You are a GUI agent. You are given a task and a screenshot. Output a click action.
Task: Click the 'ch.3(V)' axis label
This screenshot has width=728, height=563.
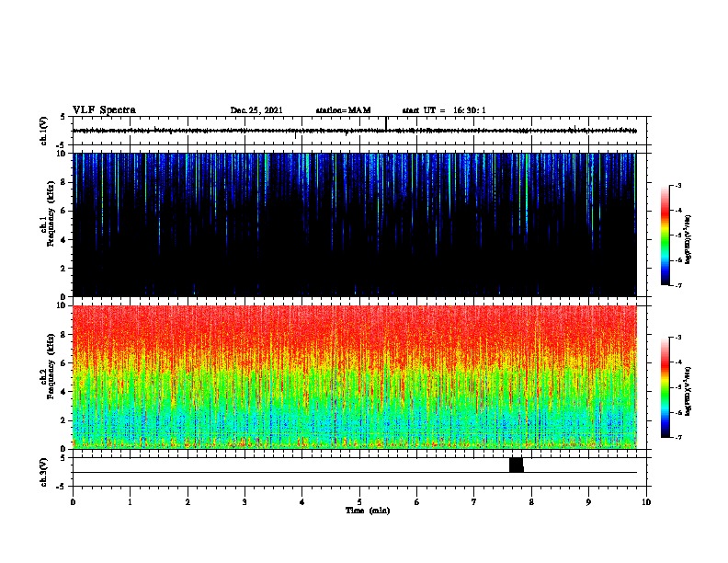(43, 473)
